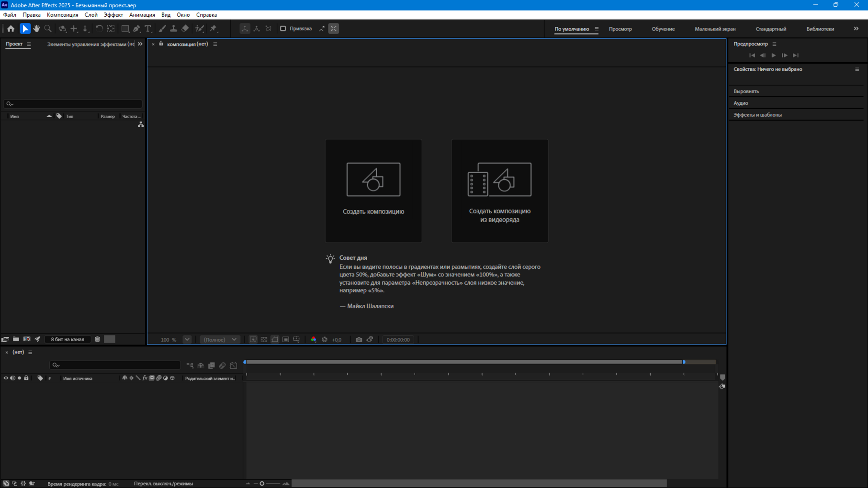Select the Zoom magnifier tool

(x=48, y=29)
